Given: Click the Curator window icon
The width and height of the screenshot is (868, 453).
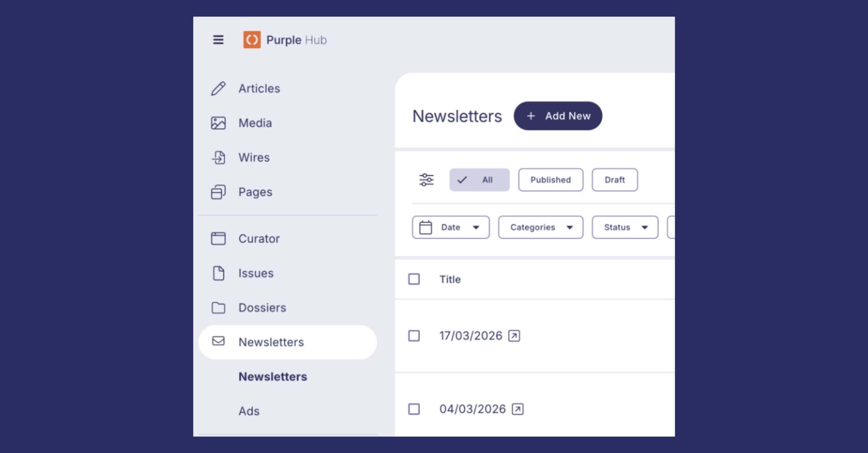Looking at the screenshot, I should (218, 239).
